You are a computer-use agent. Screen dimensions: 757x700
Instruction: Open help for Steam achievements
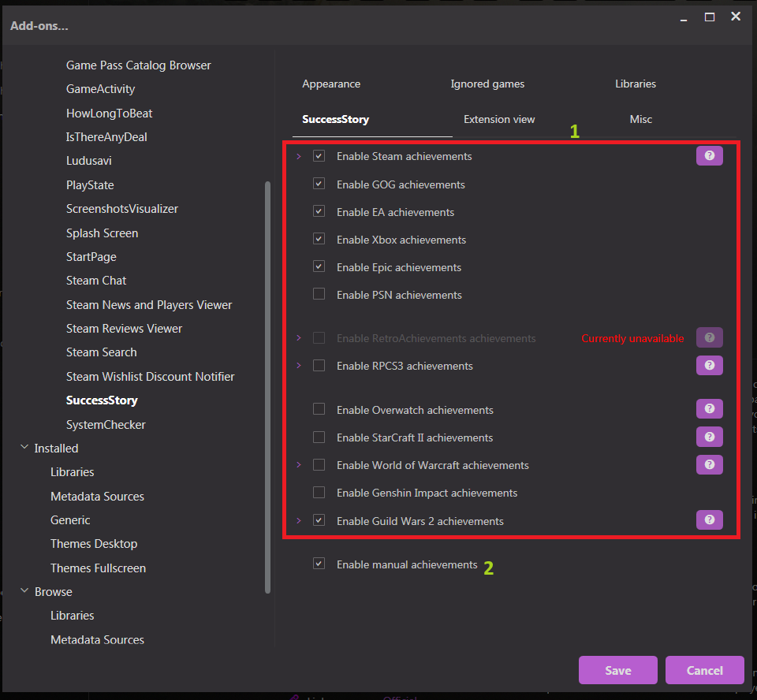(x=709, y=155)
